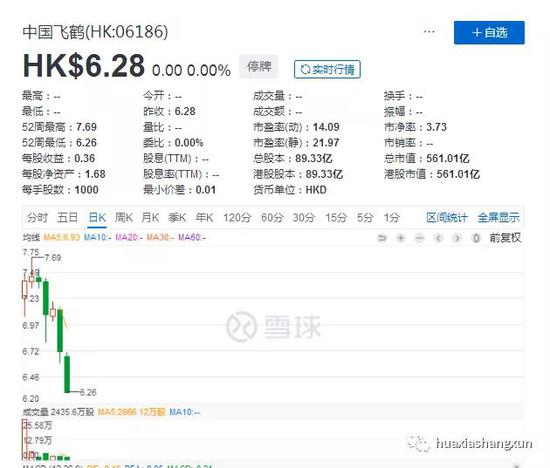Click the MA60 moving average label
Screen dimensions: 550x468
192,238
